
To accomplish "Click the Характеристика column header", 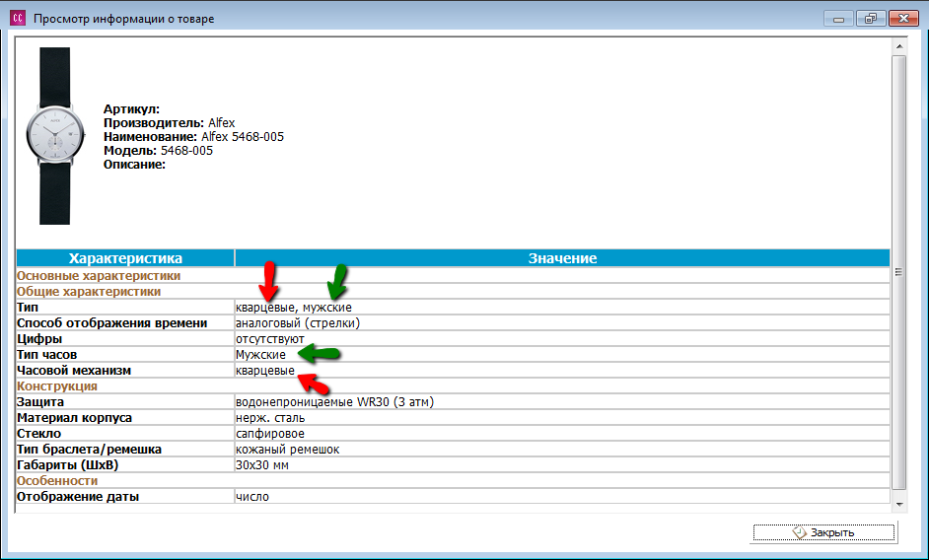I will tap(125, 258).
